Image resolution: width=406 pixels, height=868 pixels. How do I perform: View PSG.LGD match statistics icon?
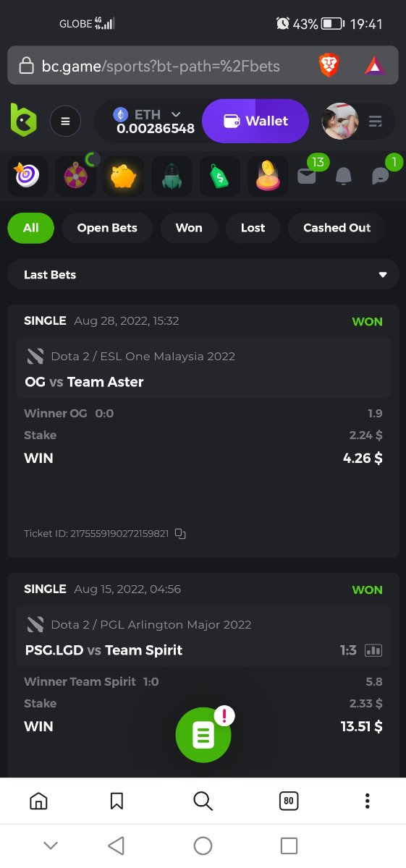click(373, 650)
